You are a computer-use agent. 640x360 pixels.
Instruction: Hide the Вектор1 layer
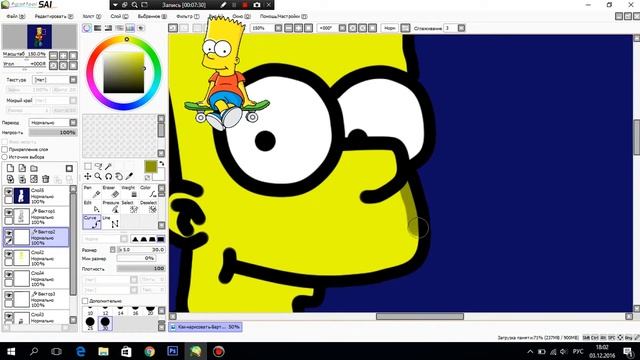tap(9, 212)
